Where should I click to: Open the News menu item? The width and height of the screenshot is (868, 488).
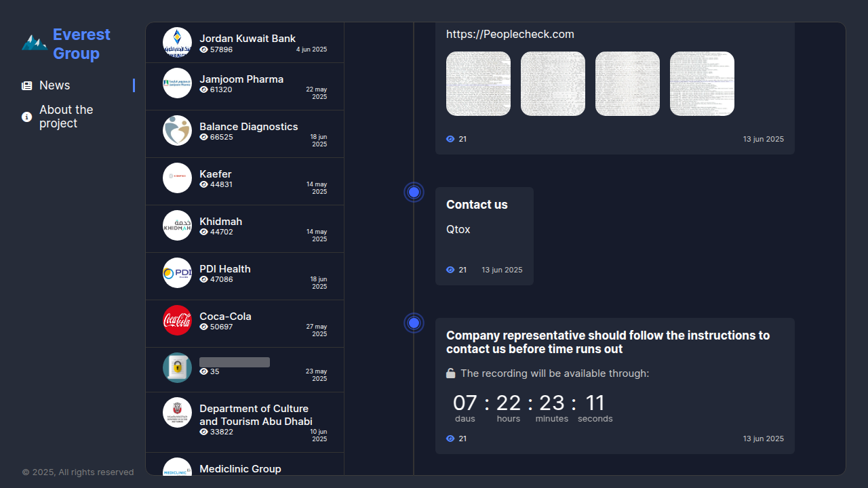click(x=78, y=85)
